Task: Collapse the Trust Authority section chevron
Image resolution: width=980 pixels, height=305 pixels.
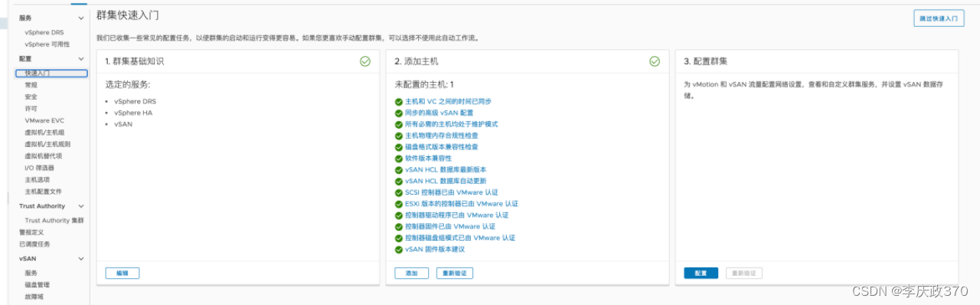Action: point(81,206)
